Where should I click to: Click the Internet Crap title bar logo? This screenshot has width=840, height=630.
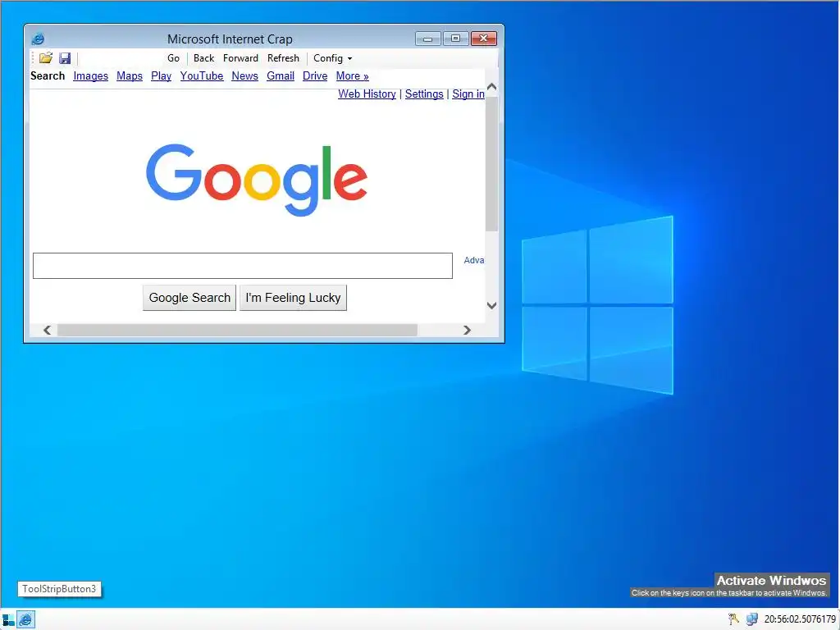click(x=38, y=39)
